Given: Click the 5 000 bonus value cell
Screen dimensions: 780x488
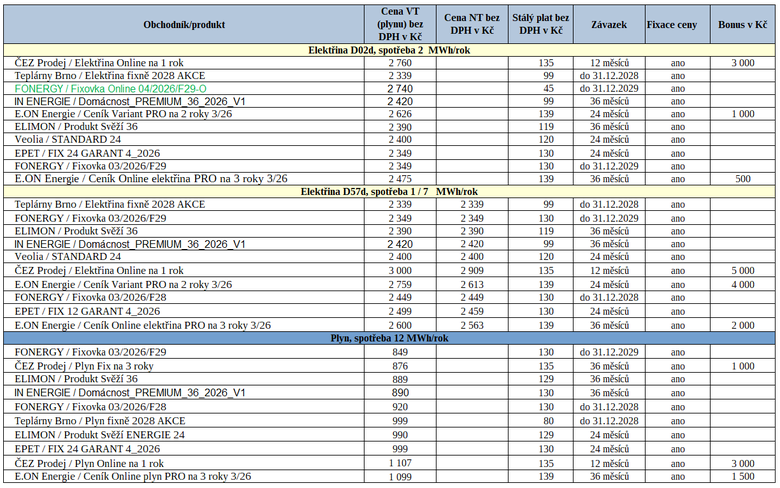Looking at the screenshot, I should pos(742,270).
